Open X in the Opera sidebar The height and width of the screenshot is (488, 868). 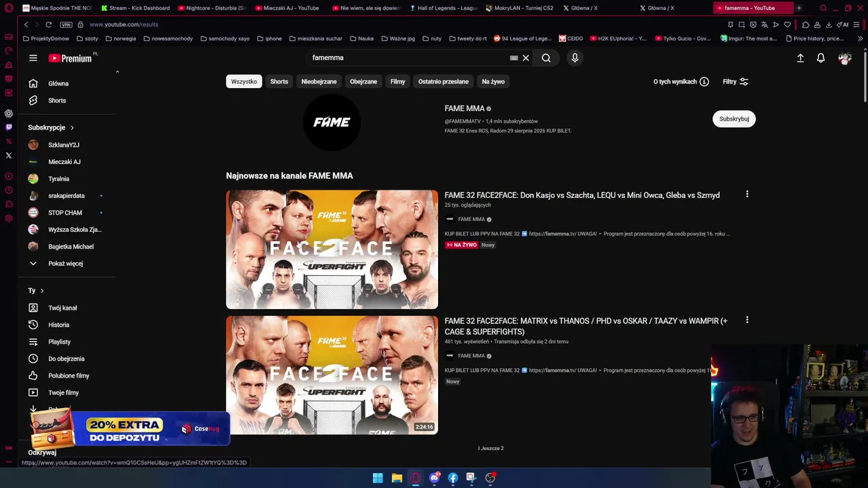(x=9, y=156)
